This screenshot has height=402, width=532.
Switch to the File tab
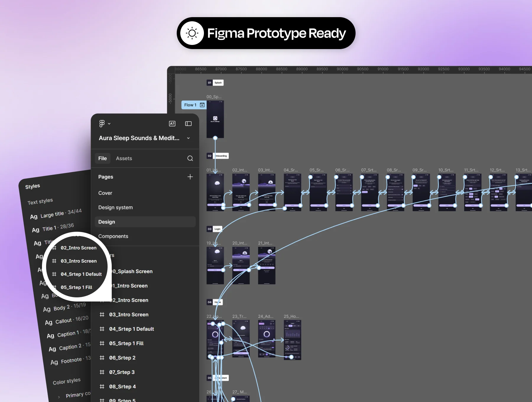click(103, 158)
